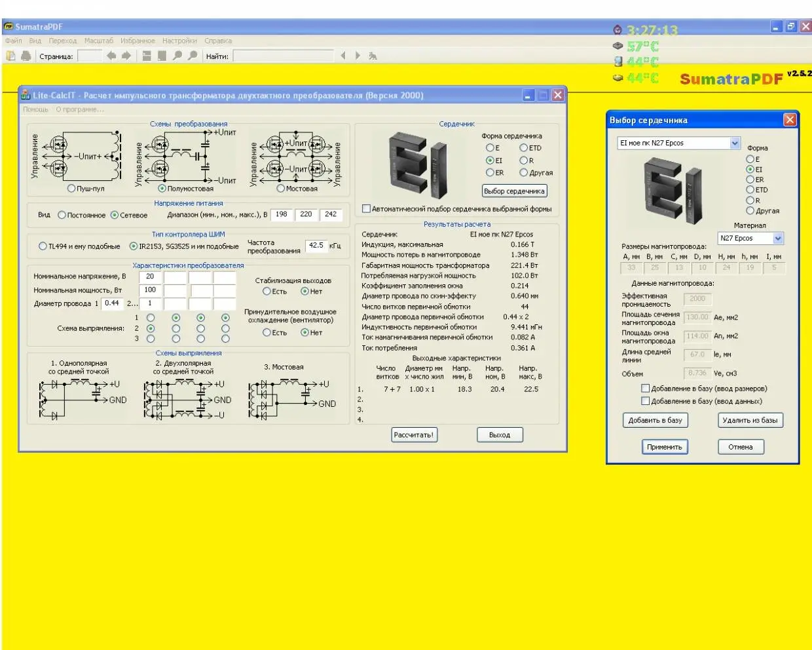This screenshot has width=812, height=650.
Task: Click the Выход button
Action: [x=500, y=435]
